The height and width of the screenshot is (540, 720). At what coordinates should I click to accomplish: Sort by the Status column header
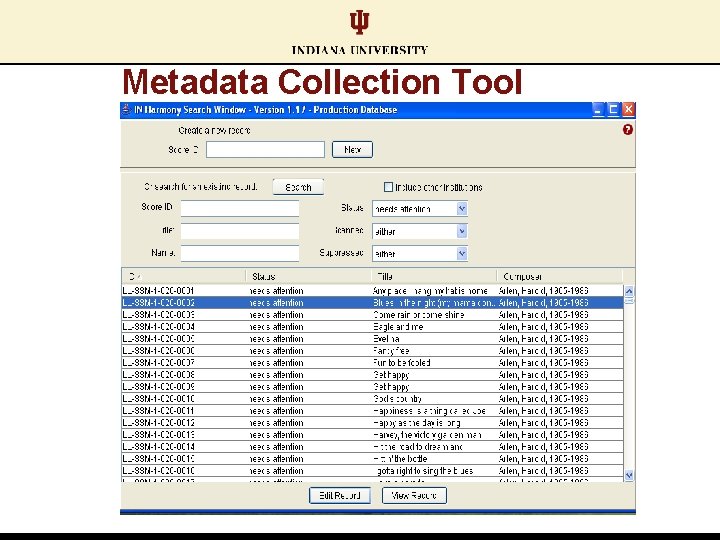pyautogui.click(x=309, y=276)
